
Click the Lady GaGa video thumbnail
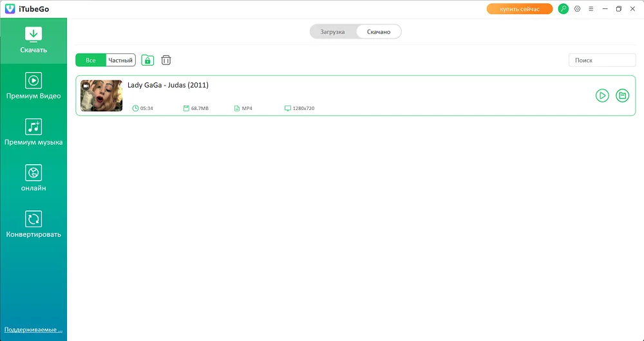pos(101,96)
